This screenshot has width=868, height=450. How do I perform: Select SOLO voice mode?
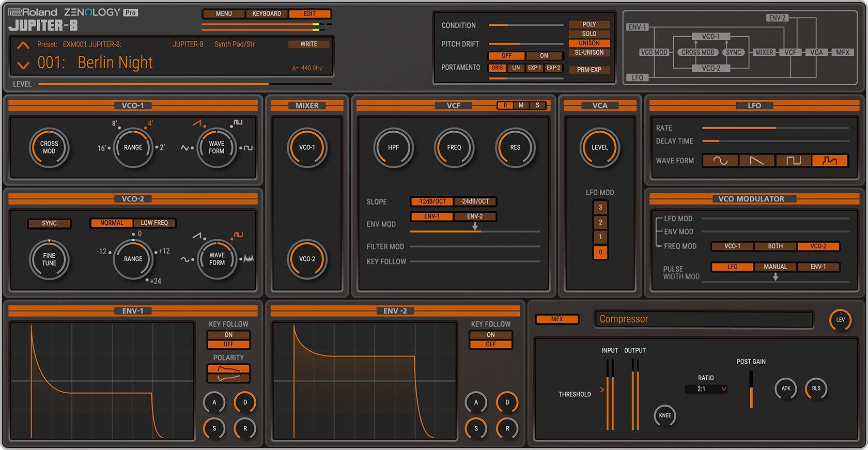click(x=589, y=34)
